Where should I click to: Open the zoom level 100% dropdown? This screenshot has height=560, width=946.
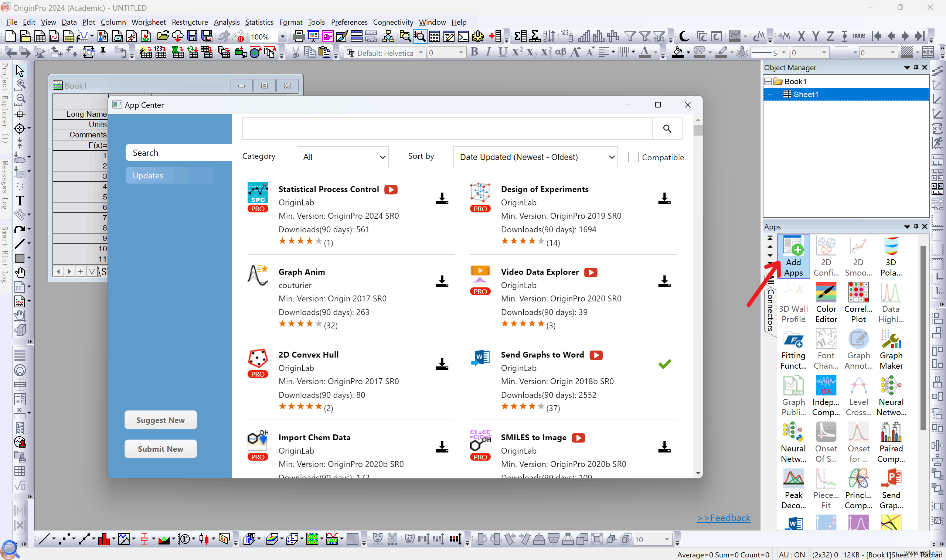282,37
